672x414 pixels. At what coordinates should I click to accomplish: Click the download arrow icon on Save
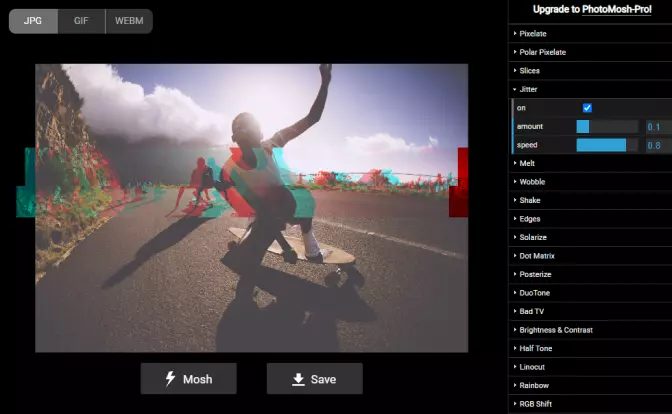(298, 379)
